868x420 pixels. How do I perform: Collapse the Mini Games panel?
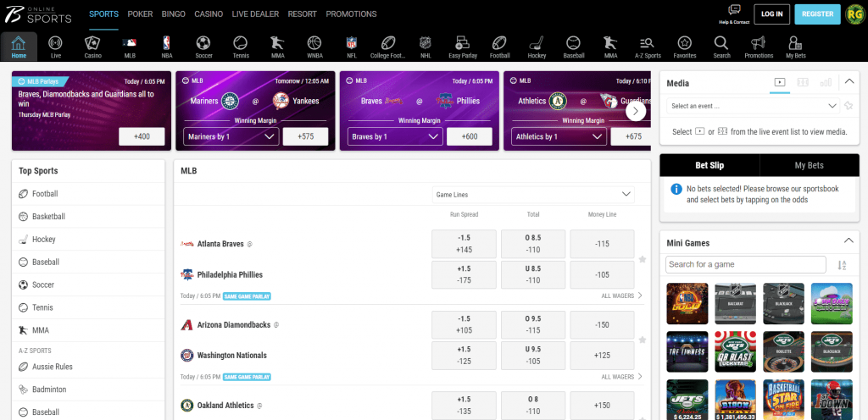tap(848, 241)
